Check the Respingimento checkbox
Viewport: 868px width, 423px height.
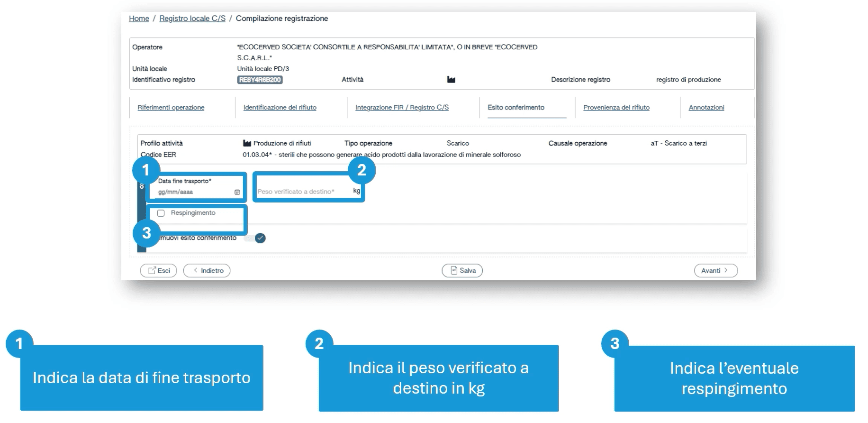click(161, 213)
